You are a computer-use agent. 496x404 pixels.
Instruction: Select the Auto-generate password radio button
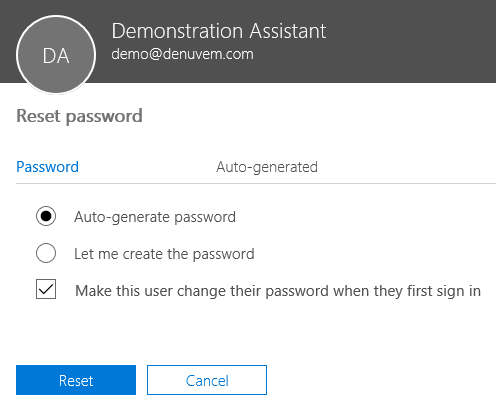[46, 216]
